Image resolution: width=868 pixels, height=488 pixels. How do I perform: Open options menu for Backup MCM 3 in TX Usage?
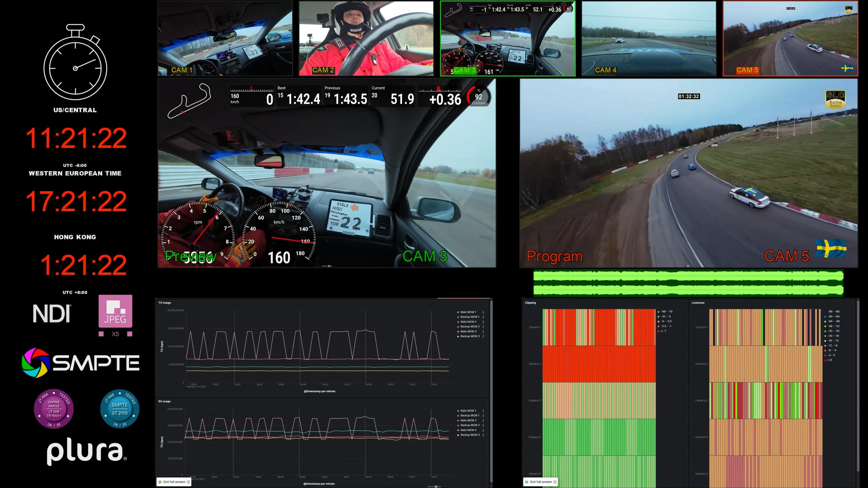pyautogui.click(x=483, y=336)
